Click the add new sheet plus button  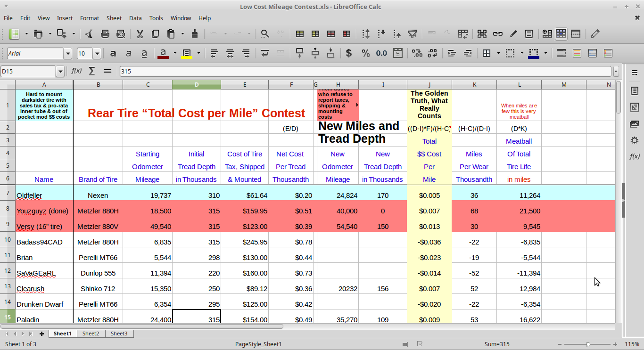tap(41, 334)
